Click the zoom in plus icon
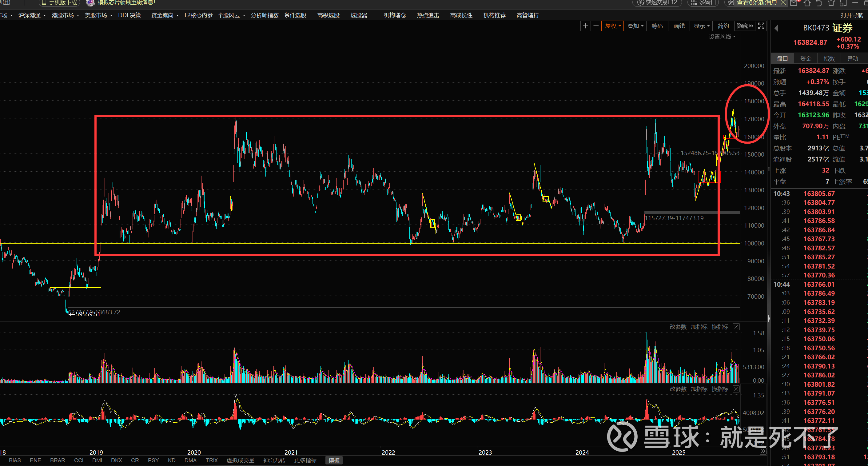868x466 pixels. click(x=585, y=26)
